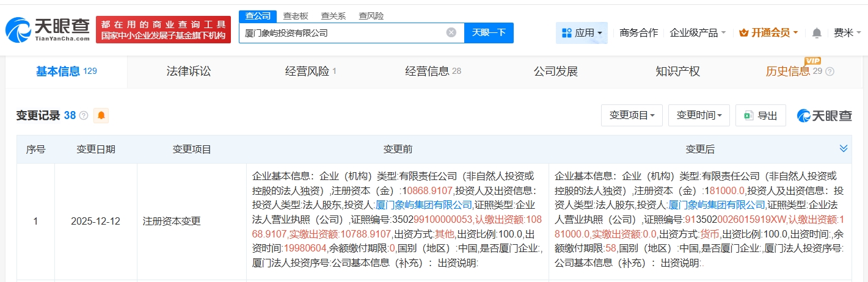Click the crown icon for 开通会员
Image resolution: width=868 pixels, height=282 pixels.
(x=743, y=33)
